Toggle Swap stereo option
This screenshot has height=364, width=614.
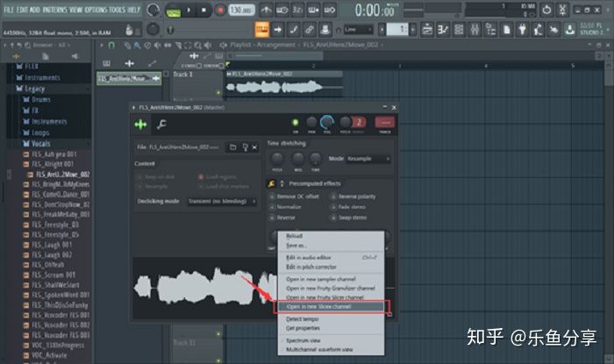(x=348, y=218)
